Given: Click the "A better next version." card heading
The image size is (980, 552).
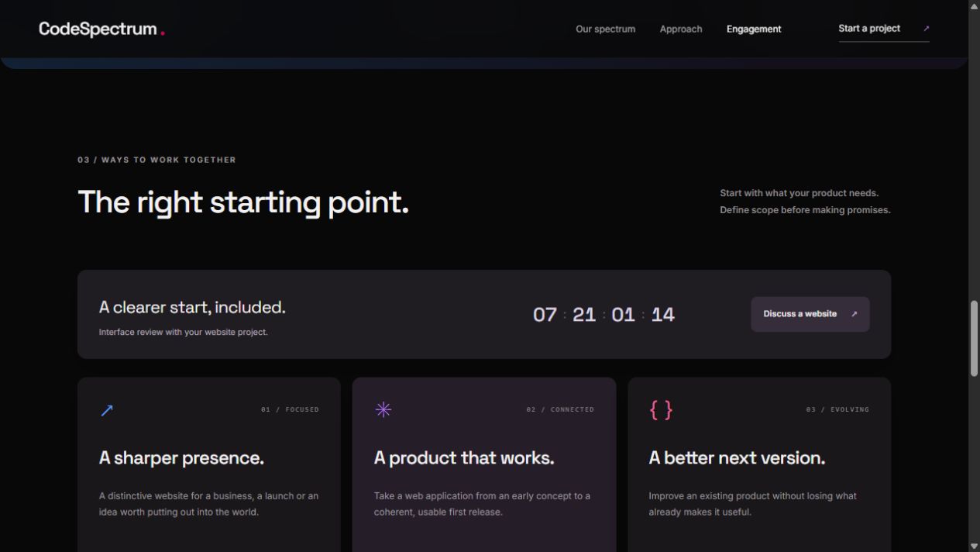Looking at the screenshot, I should click(x=737, y=458).
